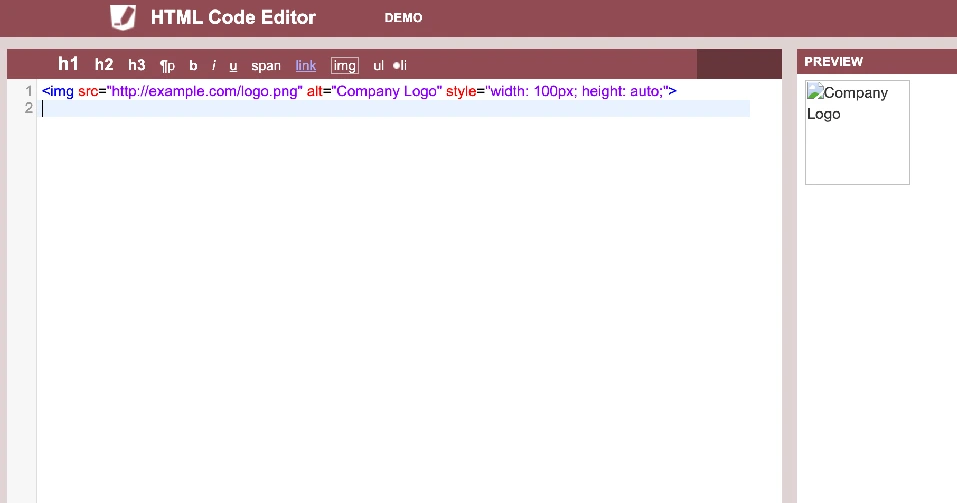
Task: Insert a hyperlink using the link button
Action: click(x=306, y=65)
